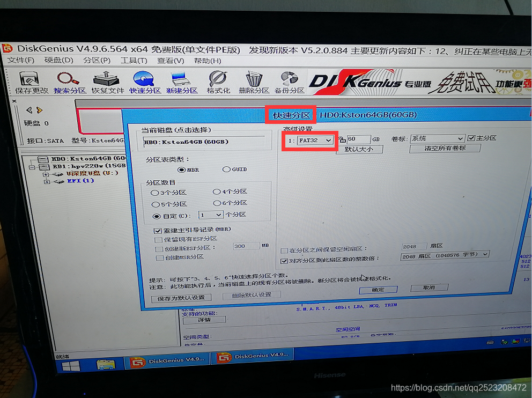Open the Tools (工具) menu
Screen dimensions: 532x398
tap(134, 61)
